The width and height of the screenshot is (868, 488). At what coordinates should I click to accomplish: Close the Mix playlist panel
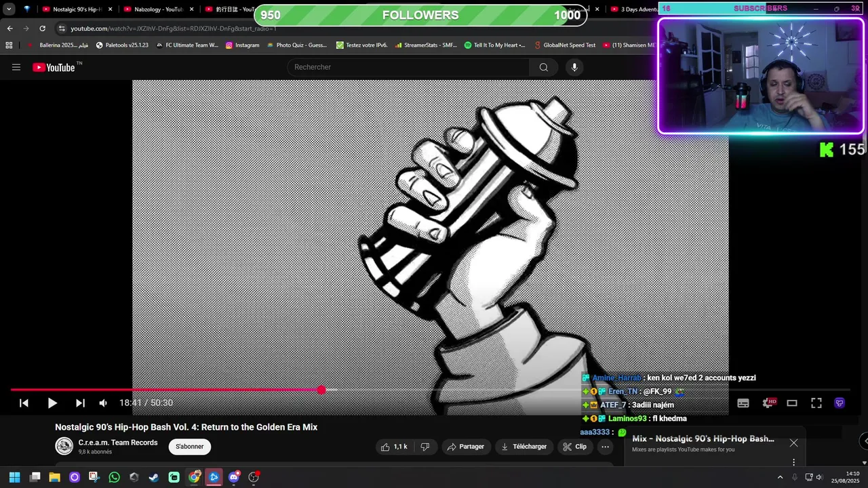click(x=793, y=443)
